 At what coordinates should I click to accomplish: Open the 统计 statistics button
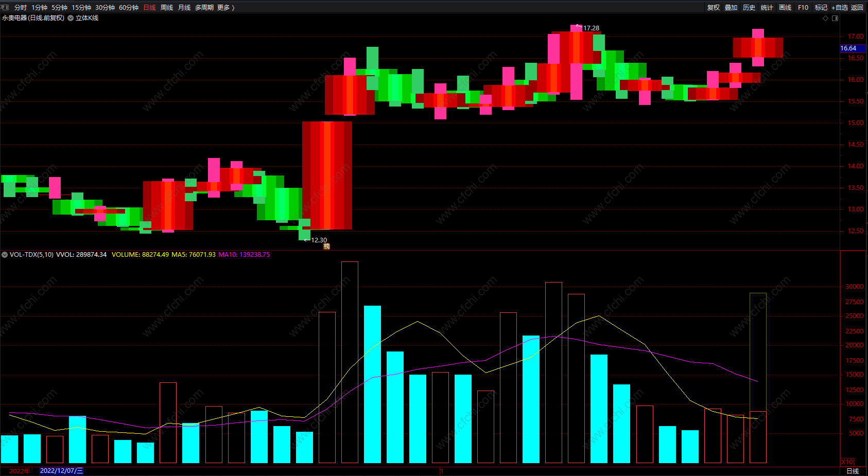pyautogui.click(x=767, y=8)
